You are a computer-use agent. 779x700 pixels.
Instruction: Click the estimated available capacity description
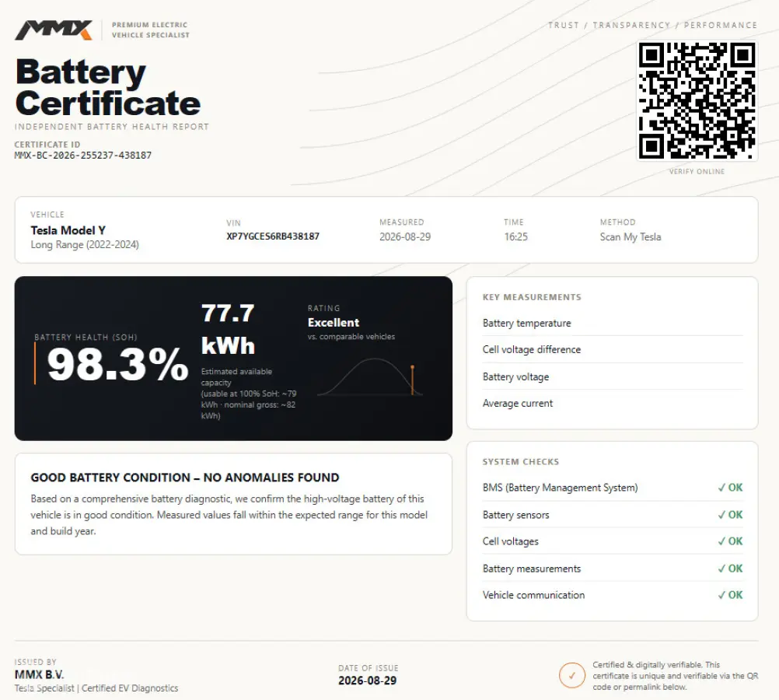click(249, 394)
